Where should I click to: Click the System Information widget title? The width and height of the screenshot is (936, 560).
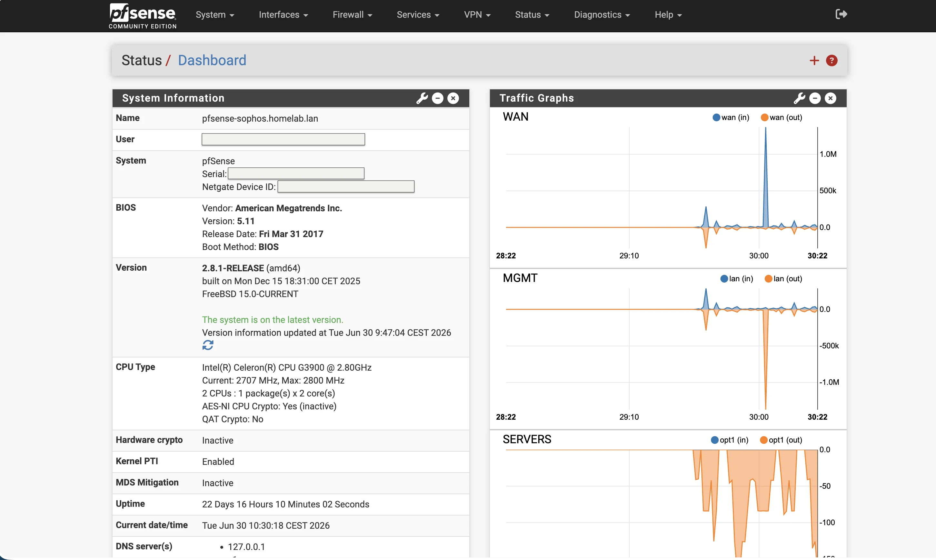pyautogui.click(x=173, y=98)
